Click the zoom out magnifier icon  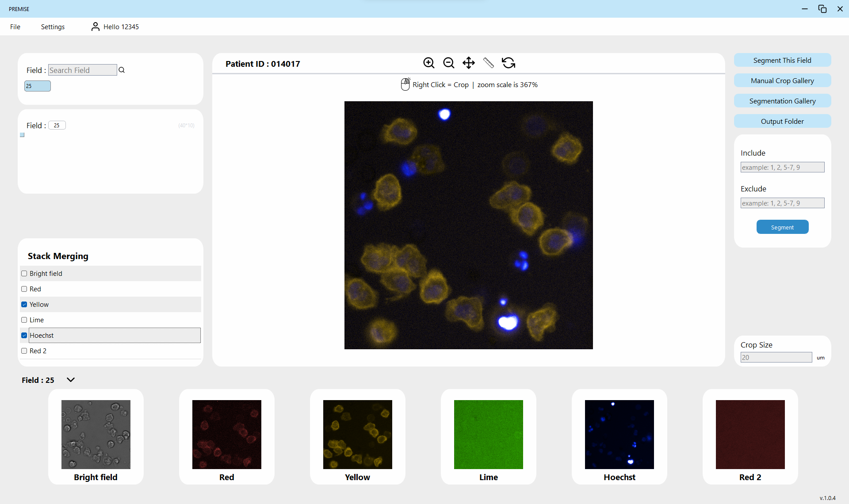(448, 63)
